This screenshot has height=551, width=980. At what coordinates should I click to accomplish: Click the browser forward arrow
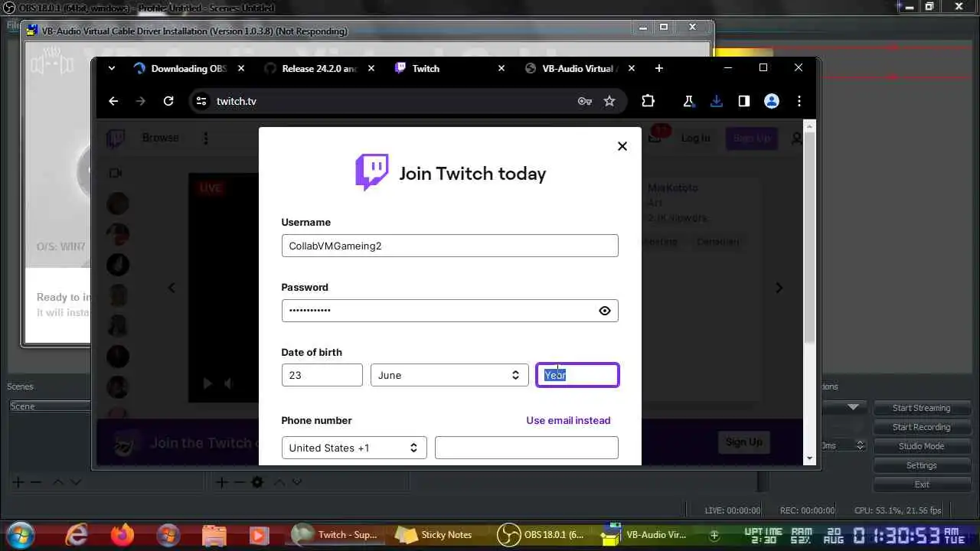(140, 101)
